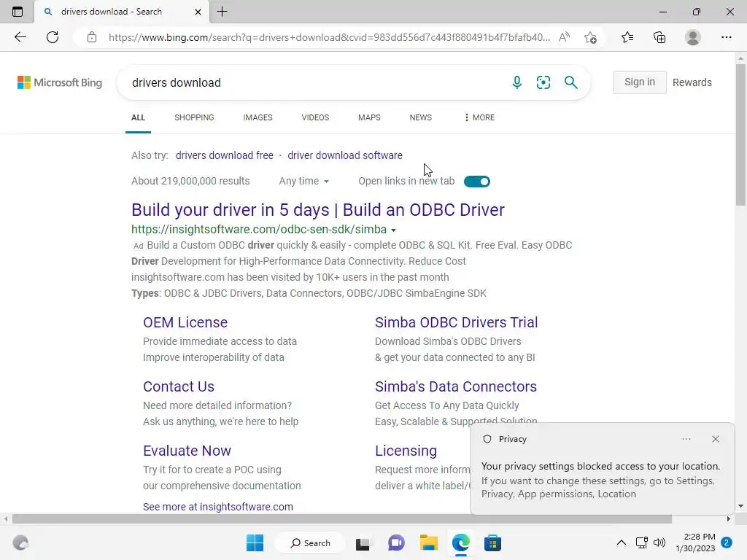The width and height of the screenshot is (747, 560).
Task: Switch to NEWS tab
Action: pos(421,117)
